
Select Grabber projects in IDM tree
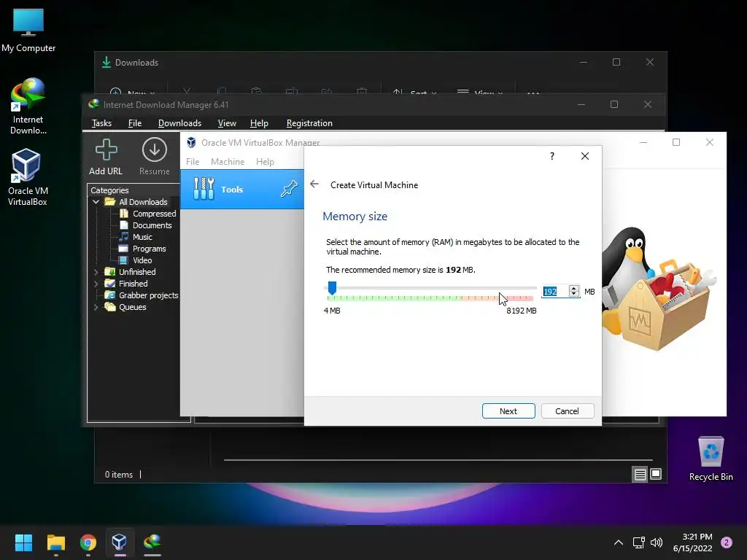pos(148,295)
